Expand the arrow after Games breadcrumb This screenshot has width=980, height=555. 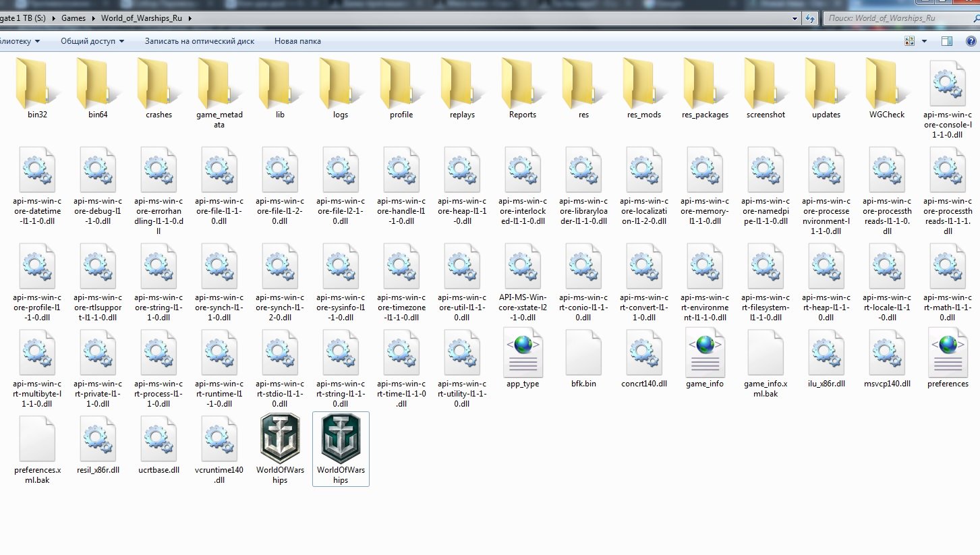coord(93,18)
